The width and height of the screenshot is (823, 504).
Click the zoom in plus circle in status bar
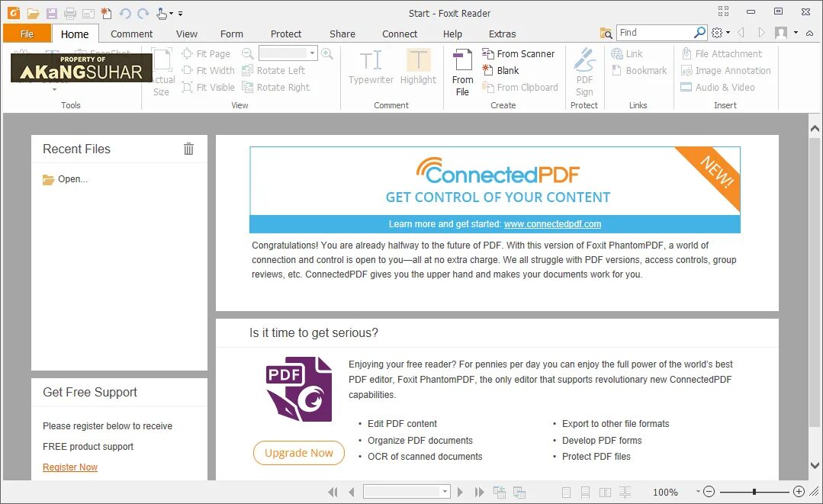(799, 491)
